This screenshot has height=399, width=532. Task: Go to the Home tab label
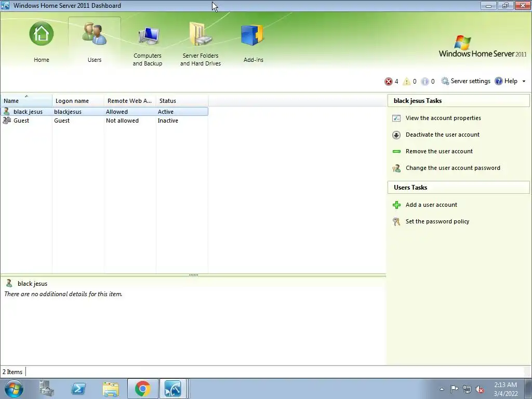coord(42,60)
